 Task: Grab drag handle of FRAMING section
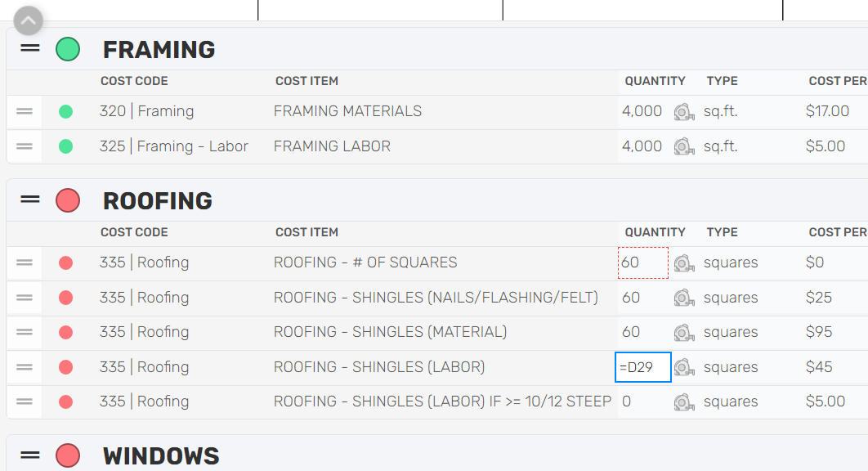tap(30, 48)
